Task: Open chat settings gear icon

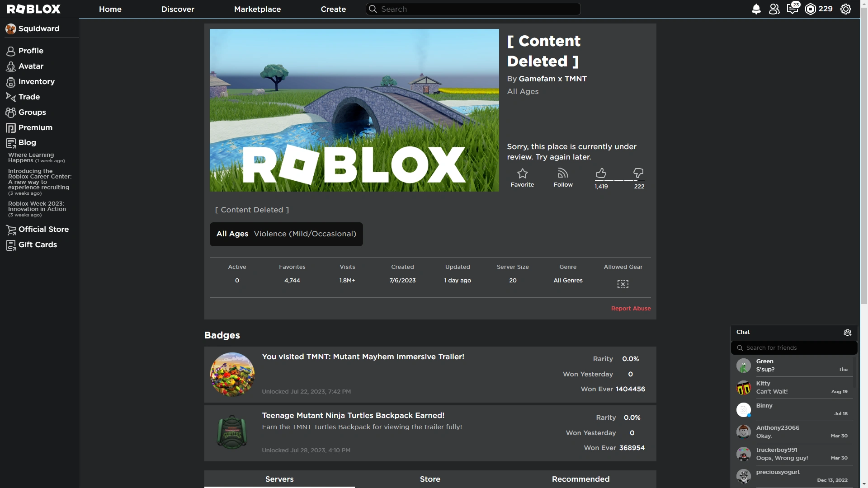Action: click(847, 333)
